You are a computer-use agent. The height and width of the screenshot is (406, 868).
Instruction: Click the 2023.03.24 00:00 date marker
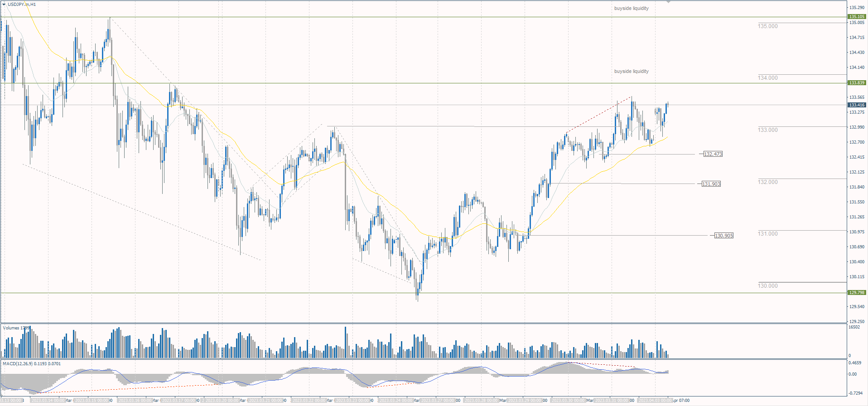(x=396, y=401)
